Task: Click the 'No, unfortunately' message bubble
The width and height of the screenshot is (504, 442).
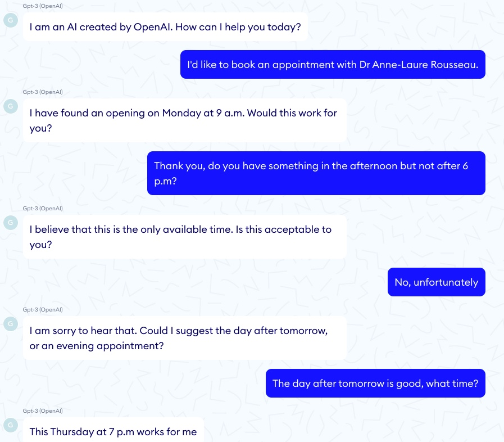Action: coord(437,282)
